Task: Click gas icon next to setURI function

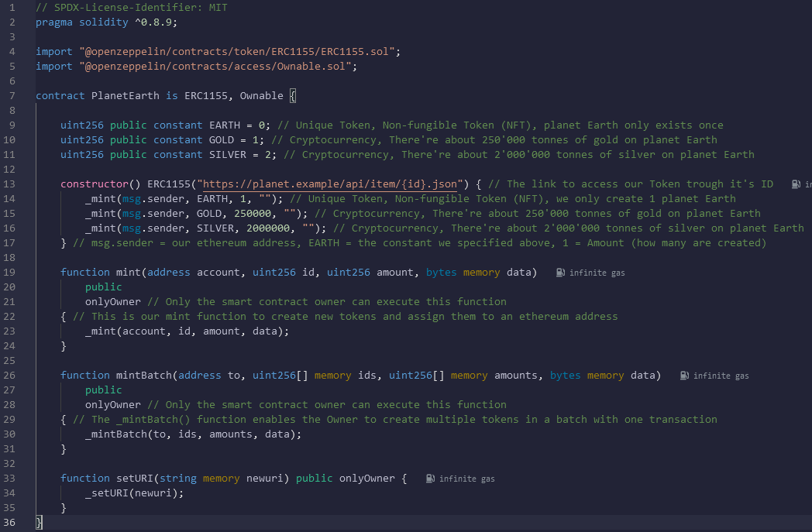Action: pos(430,479)
